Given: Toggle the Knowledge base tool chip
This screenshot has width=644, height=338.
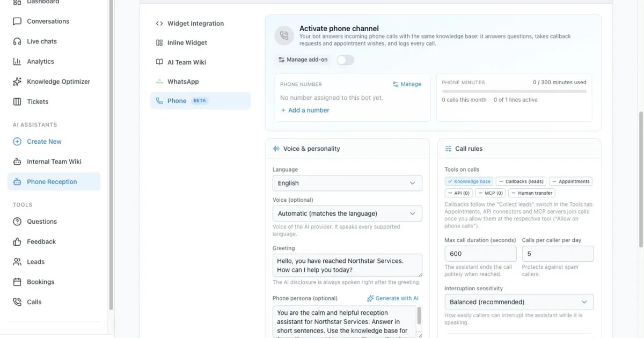Looking at the screenshot, I should [469, 181].
